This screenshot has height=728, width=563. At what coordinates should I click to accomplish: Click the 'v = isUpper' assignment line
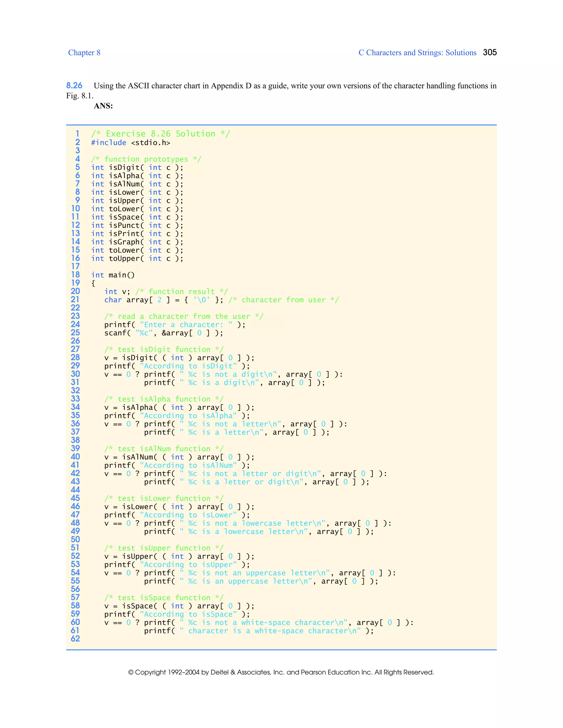179,557
